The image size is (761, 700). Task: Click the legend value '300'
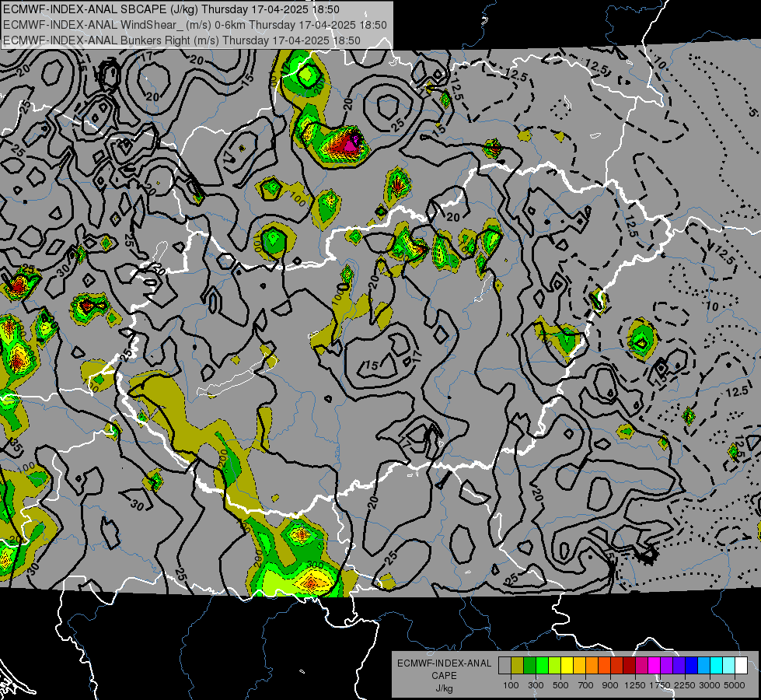pyautogui.click(x=536, y=685)
